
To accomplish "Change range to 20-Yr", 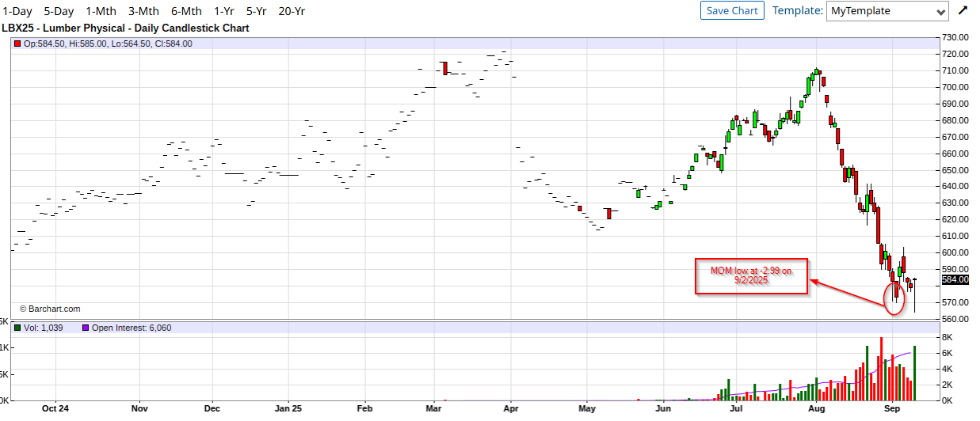I will click(292, 11).
